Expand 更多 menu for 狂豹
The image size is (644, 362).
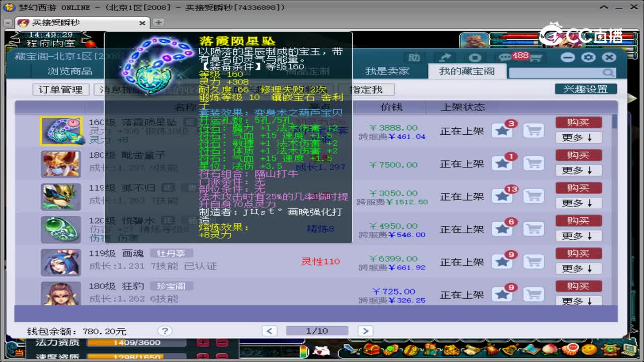(579, 301)
